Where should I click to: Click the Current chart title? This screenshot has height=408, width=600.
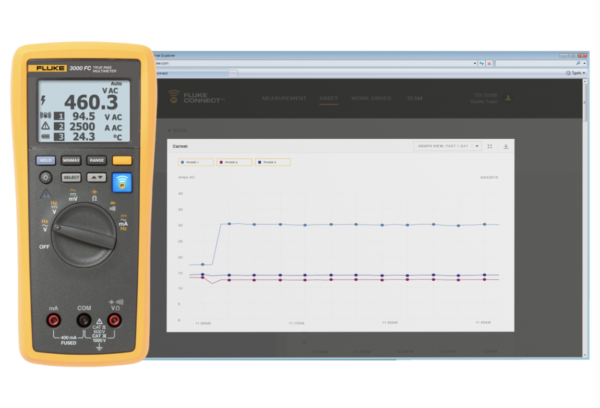tap(180, 146)
